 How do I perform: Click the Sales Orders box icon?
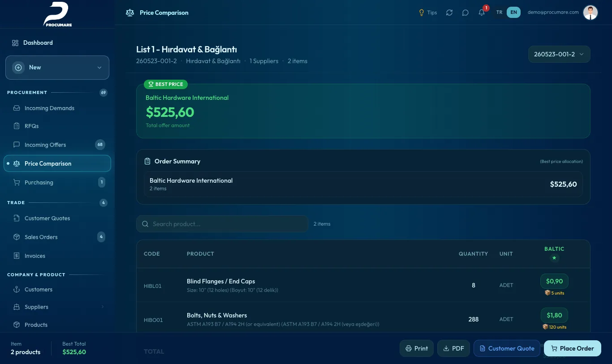click(17, 237)
